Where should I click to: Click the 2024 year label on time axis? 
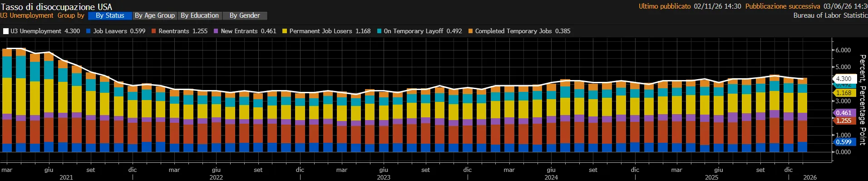551,177
